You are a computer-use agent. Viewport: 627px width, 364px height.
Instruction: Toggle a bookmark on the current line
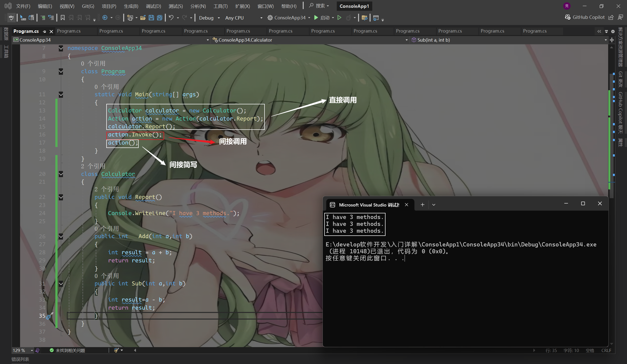click(63, 18)
